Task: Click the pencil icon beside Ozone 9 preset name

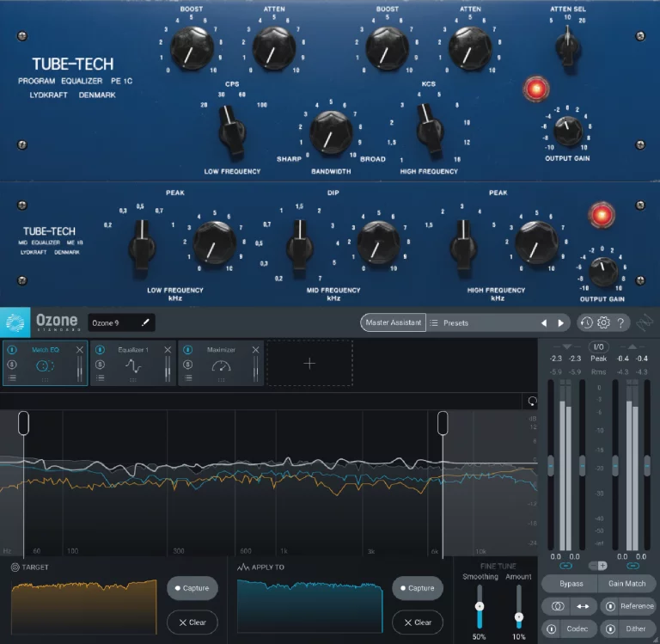Action: 145,322
